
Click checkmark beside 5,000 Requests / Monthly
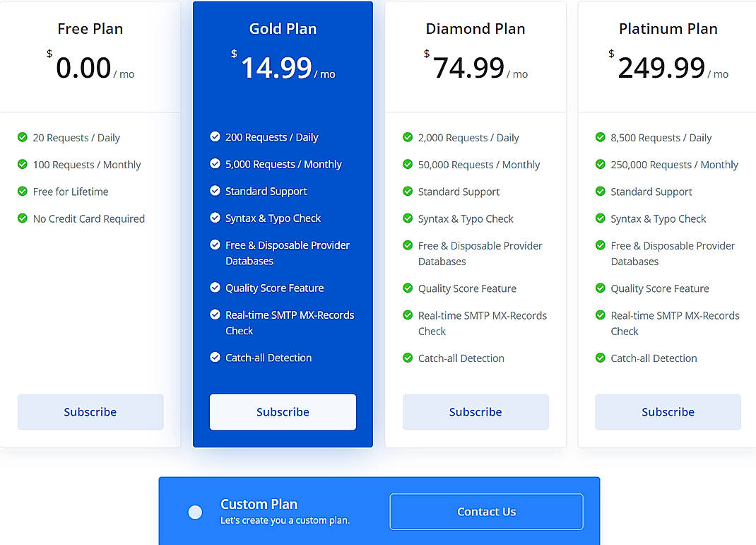point(215,164)
